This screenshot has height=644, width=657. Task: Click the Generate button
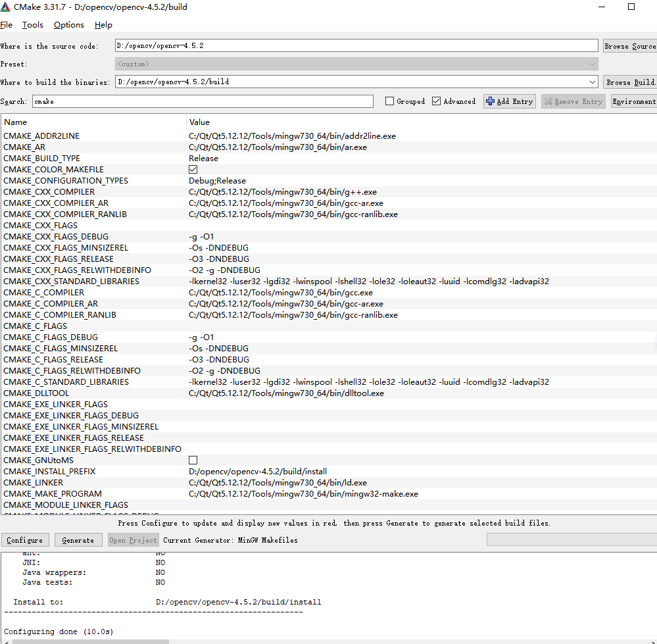[78, 540]
